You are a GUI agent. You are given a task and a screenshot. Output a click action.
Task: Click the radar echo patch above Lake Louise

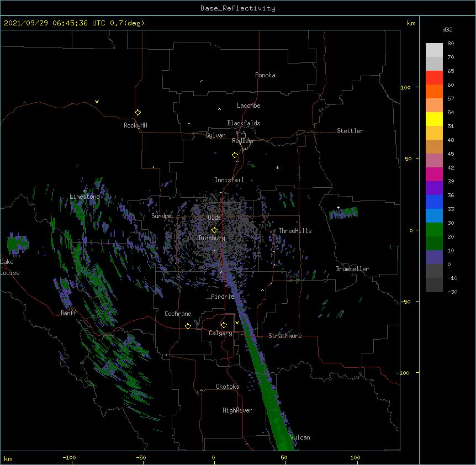pos(18,244)
